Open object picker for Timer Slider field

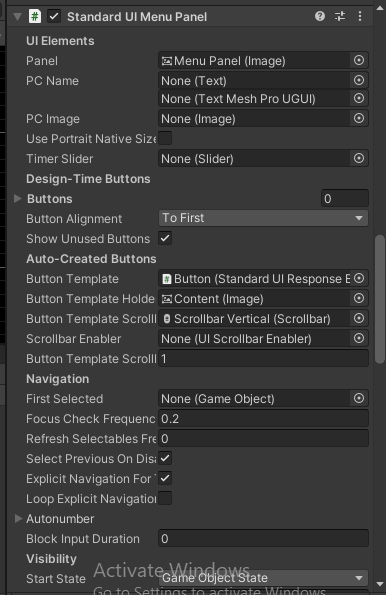tap(359, 158)
